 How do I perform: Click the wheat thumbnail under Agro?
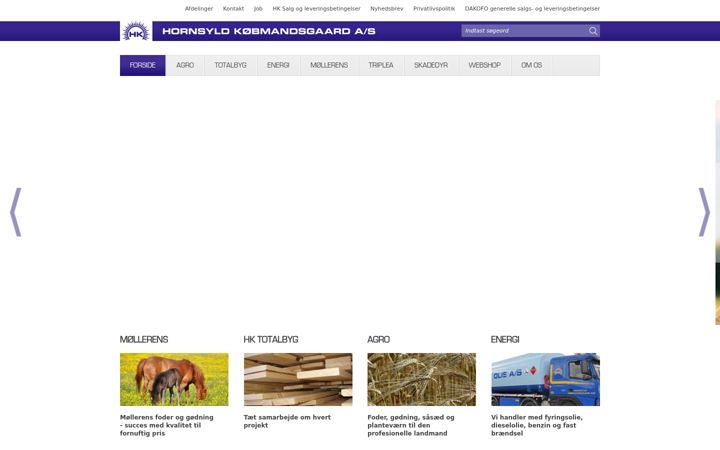click(x=422, y=379)
